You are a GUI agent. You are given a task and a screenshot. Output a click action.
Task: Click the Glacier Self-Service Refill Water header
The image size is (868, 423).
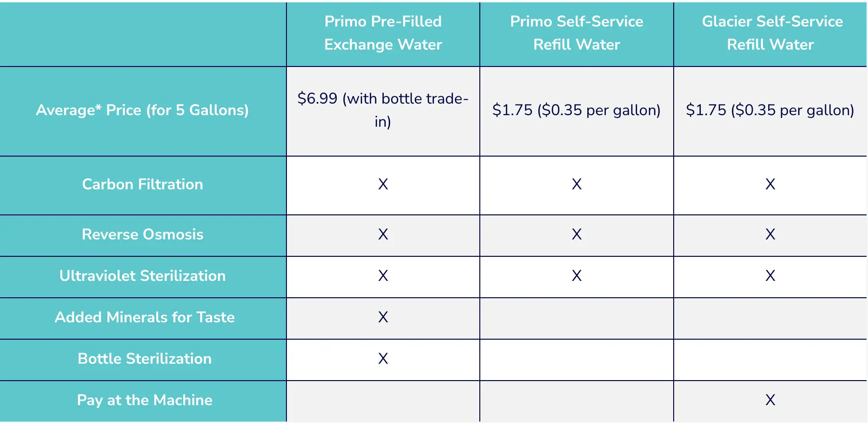pyautogui.click(x=770, y=33)
